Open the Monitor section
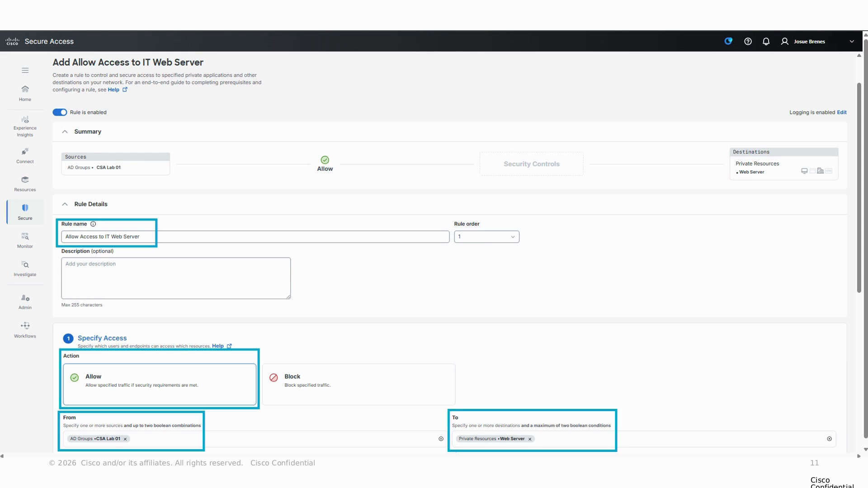The height and width of the screenshot is (488, 868). [x=25, y=240]
